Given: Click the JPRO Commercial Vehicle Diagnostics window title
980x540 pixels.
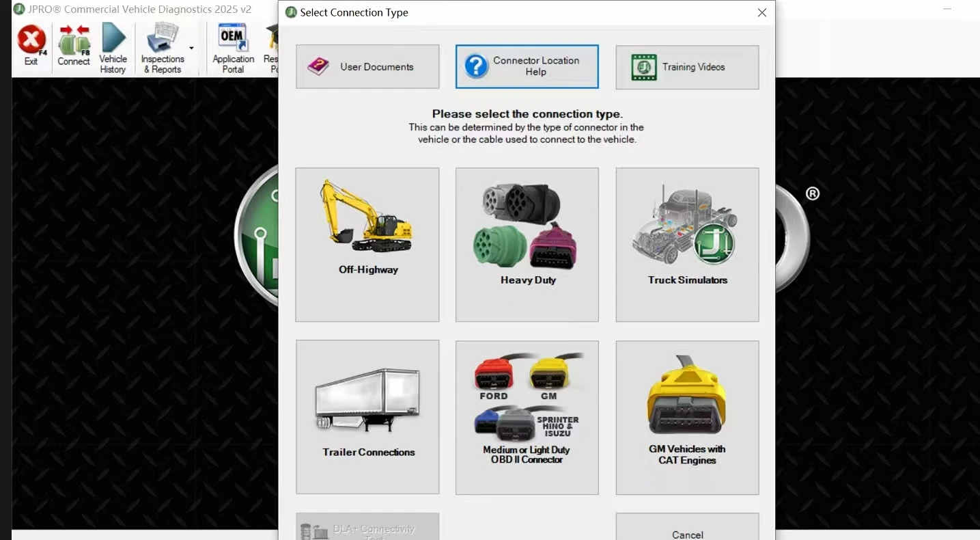Looking at the screenshot, I should [140, 10].
